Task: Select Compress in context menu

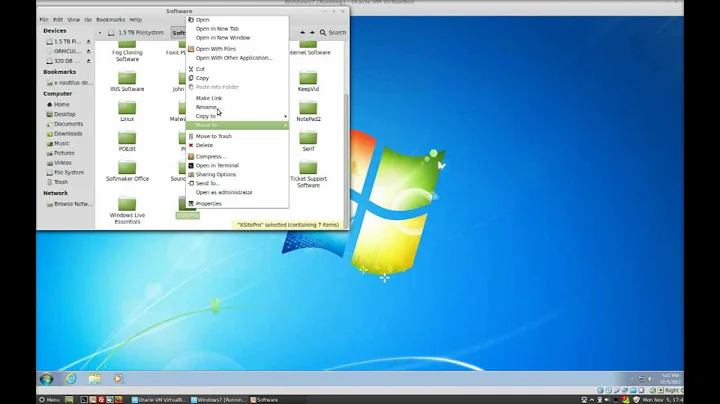Action: pyautogui.click(x=237, y=157)
